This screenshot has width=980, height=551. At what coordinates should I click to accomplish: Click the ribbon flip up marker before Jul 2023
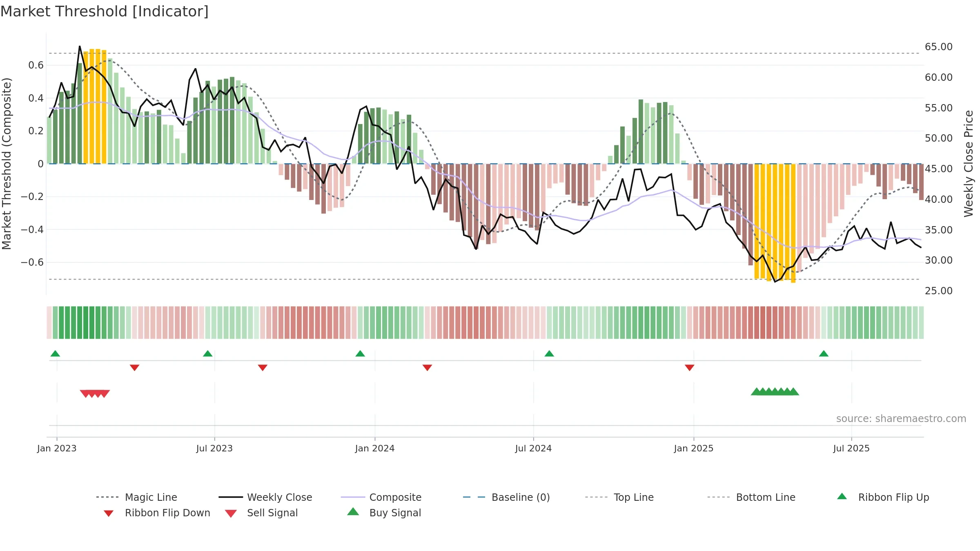pyautogui.click(x=208, y=353)
